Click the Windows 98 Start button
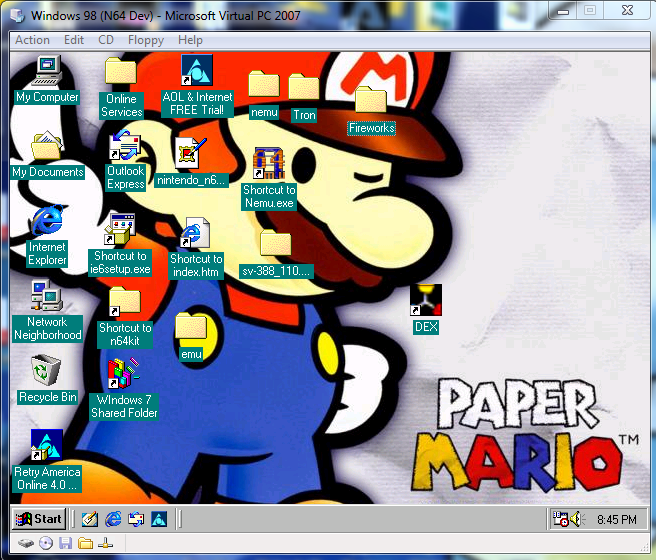Image resolution: width=656 pixels, height=560 pixels. click(39, 519)
